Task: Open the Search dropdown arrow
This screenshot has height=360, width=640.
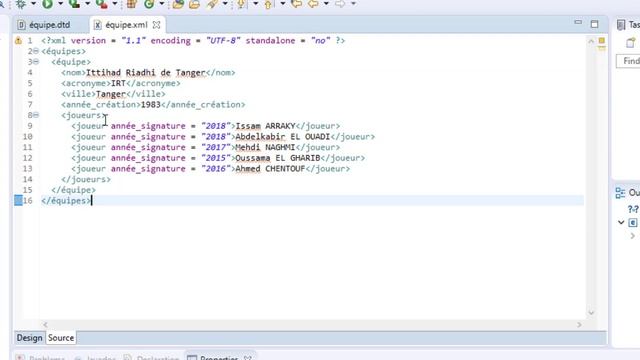Action: (225, 4)
